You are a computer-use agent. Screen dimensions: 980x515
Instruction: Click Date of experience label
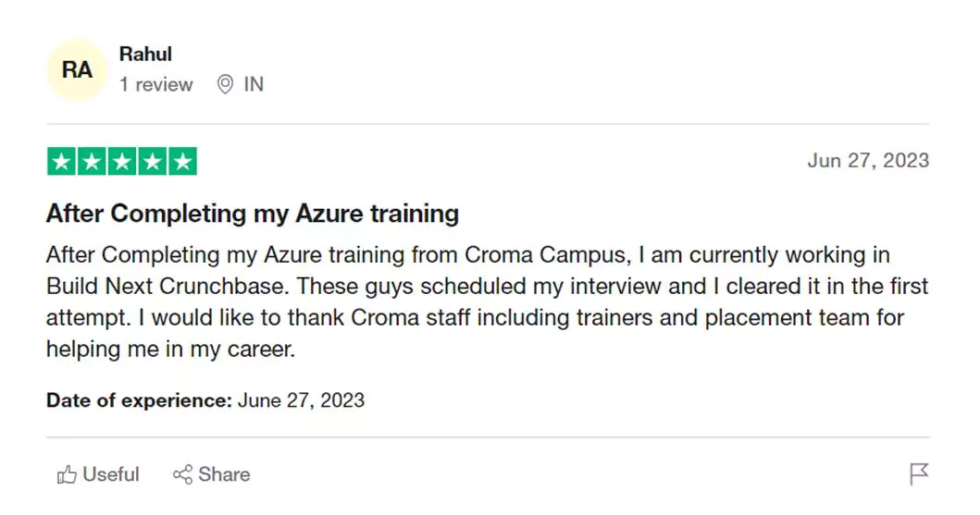tap(140, 400)
